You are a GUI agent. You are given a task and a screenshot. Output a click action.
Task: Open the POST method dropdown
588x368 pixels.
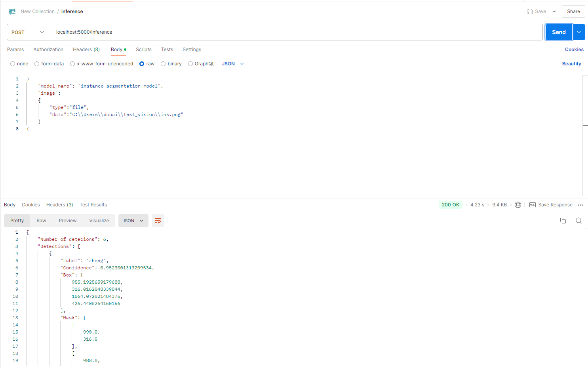tap(29, 32)
